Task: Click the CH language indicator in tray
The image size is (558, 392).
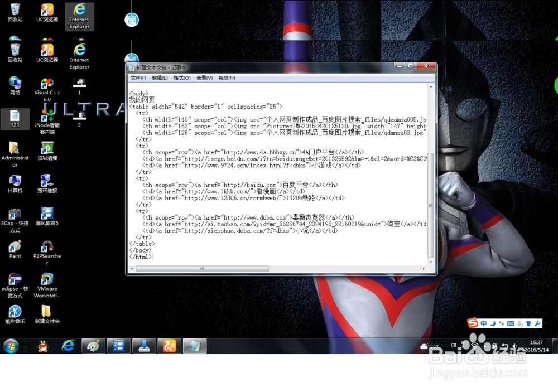Action: (454, 345)
